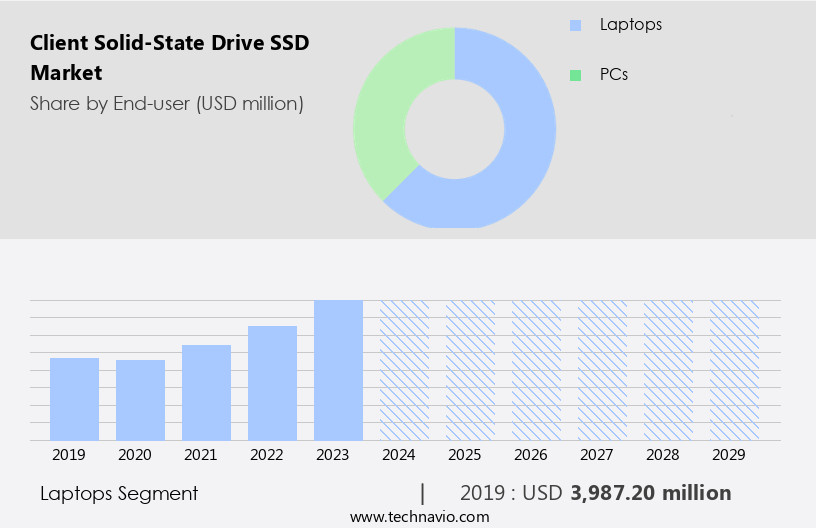Select the Laptops Segment caption text
Image resolution: width=816 pixels, height=528 pixels.
pos(119,493)
